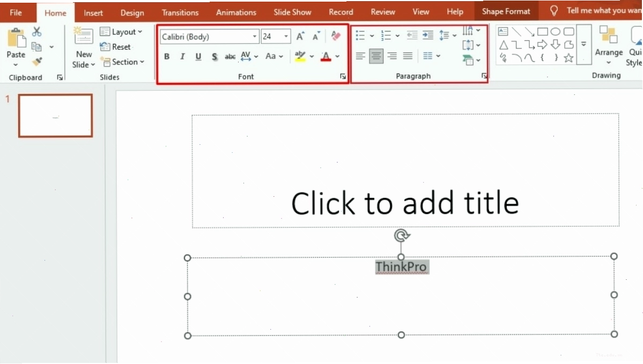Image resolution: width=643 pixels, height=364 pixels.
Task: Select the rounded rectangle shape
Action: (569, 32)
